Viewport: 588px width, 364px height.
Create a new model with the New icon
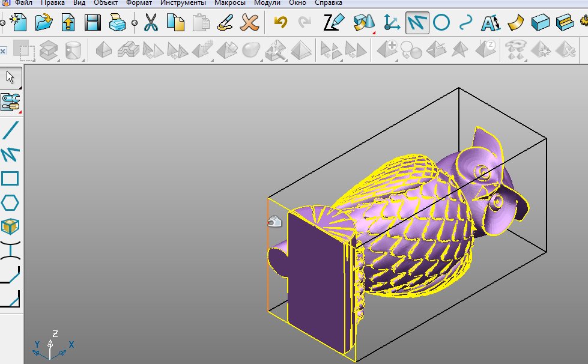pos(18,22)
